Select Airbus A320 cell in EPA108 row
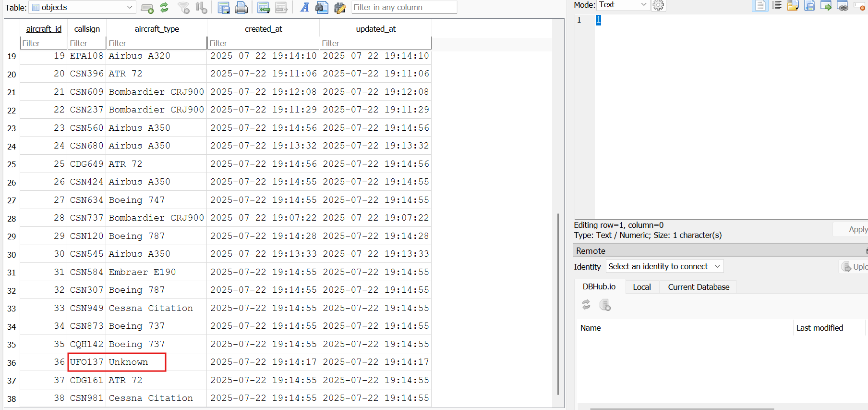Screen dimensions: 868x410 pos(157,56)
